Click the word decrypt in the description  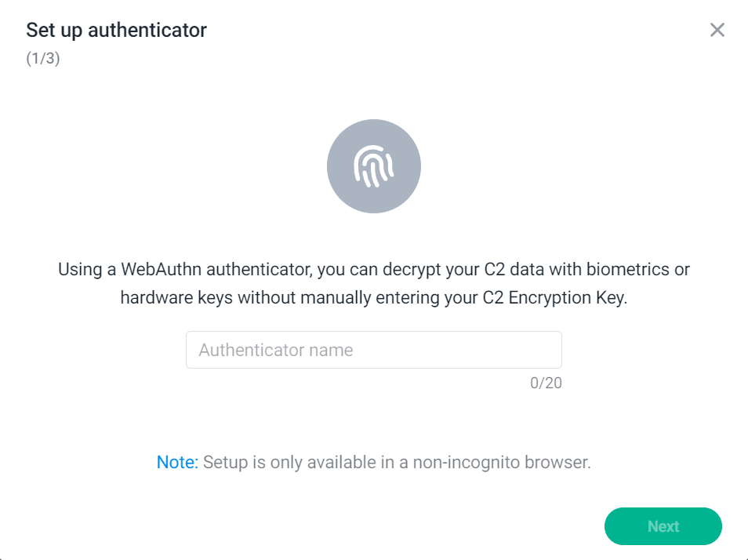click(x=412, y=270)
